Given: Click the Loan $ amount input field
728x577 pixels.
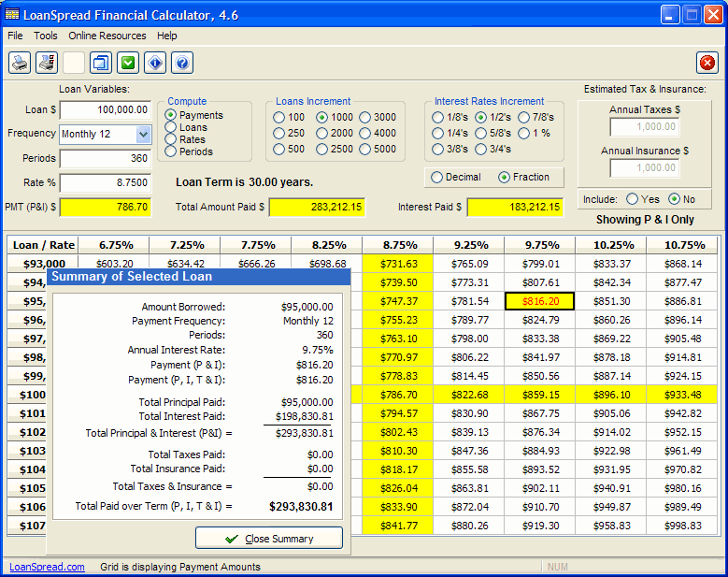Looking at the screenshot, I should point(105,109).
